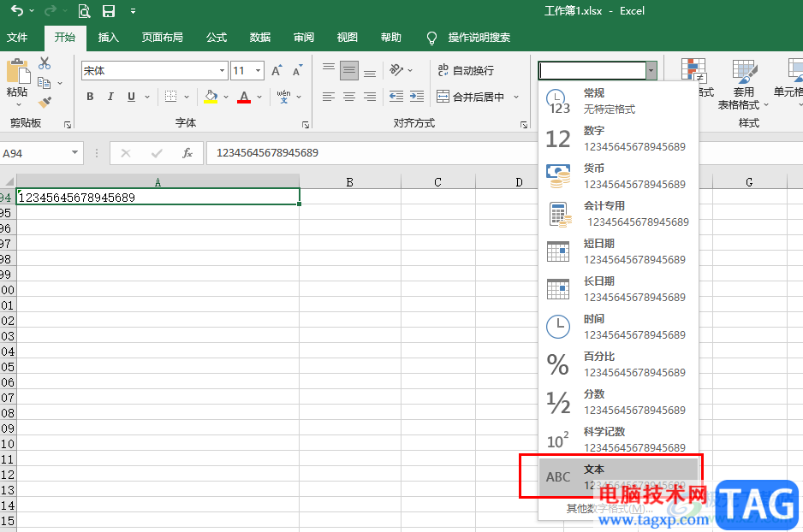Viewport: 803px width, 532px height.
Task: Switch to the 页面布局 tab
Action: (x=162, y=38)
